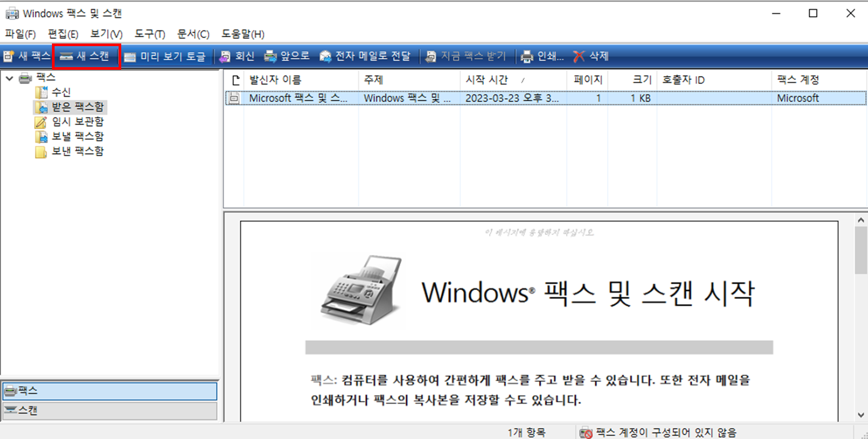Open the 문서(C) menu

193,34
